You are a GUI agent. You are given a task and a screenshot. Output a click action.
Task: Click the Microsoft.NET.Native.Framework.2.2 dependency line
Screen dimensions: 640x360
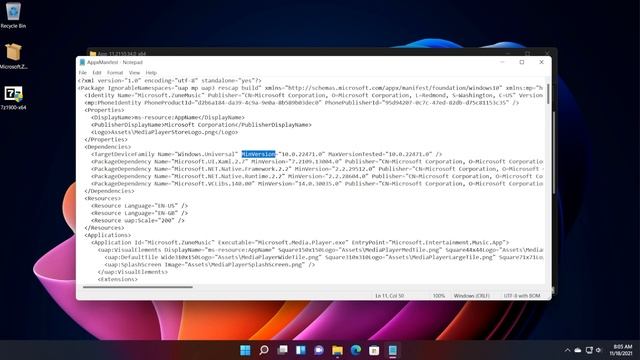pos(317,169)
